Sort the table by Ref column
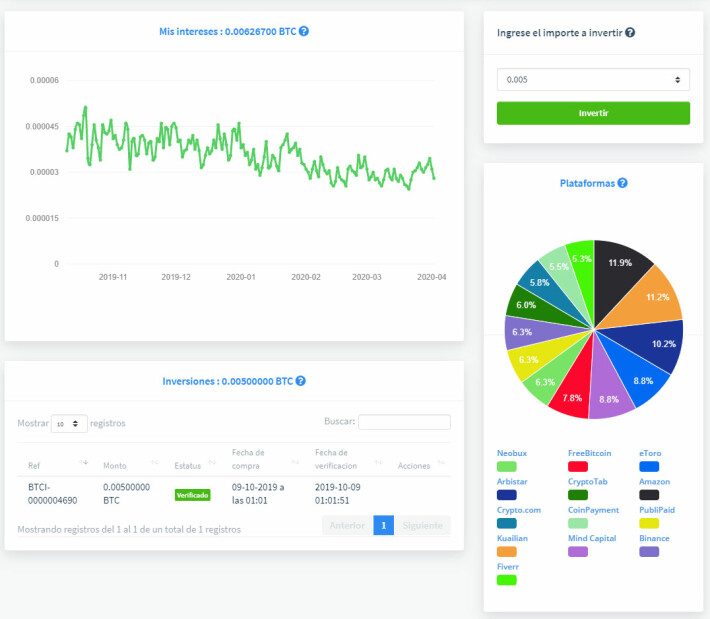The width and height of the screenshot is (710, 619). [84, 462]
